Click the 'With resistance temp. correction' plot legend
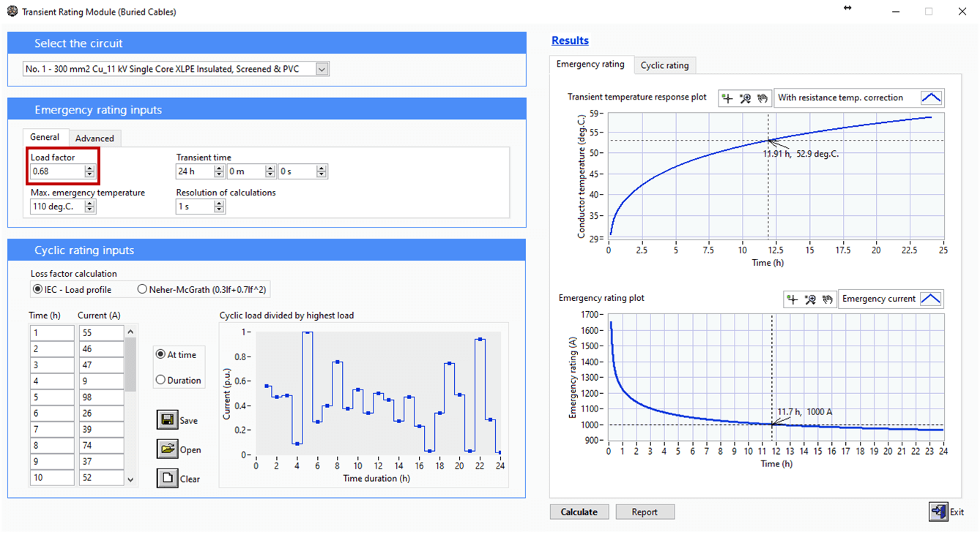This screenshot has width=980, height=533. point(850,97)
